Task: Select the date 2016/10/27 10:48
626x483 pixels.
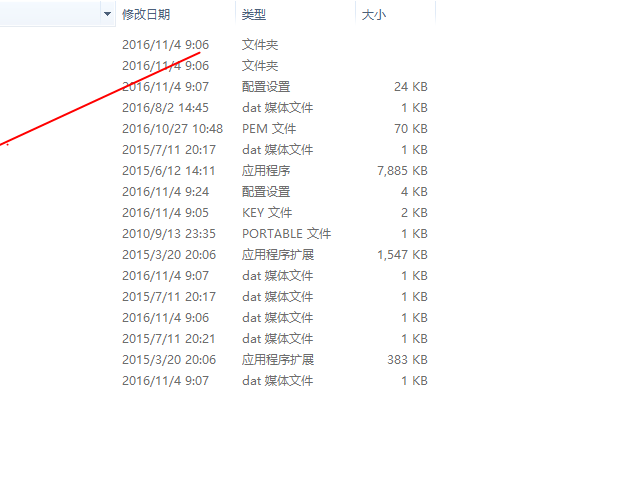Action: (x=172, y=129)
